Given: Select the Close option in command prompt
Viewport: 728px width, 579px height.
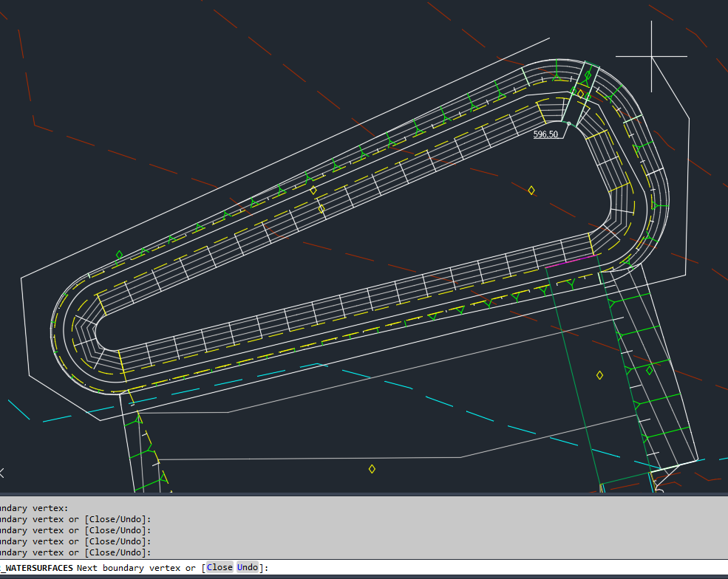Looking at the screenshot, I should [x=219, y=567].
